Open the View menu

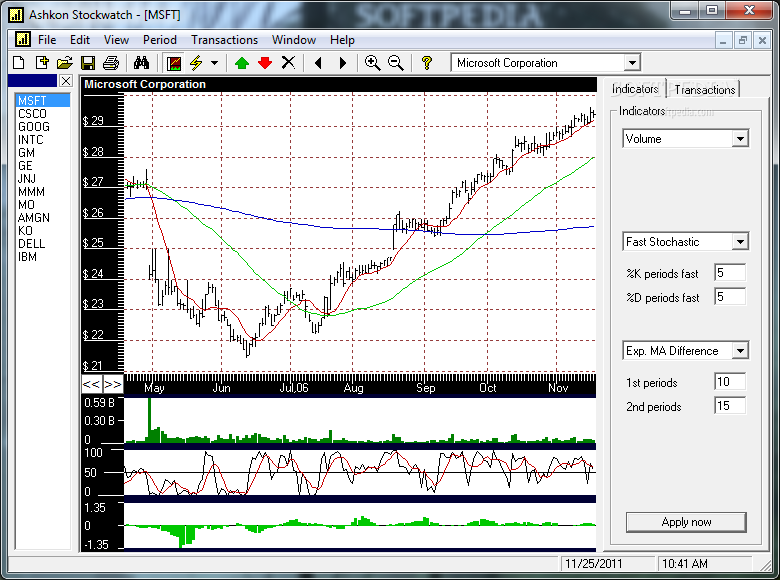tap(116, 40)
